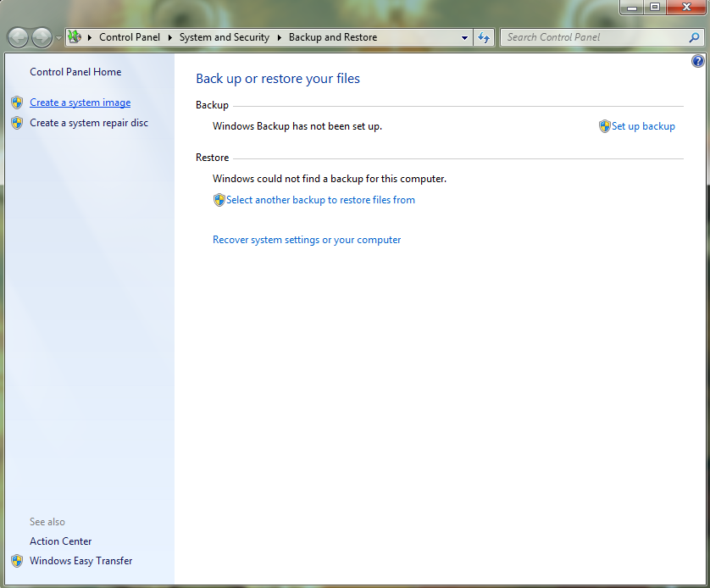Open Action Center under See also

(61, 541)
